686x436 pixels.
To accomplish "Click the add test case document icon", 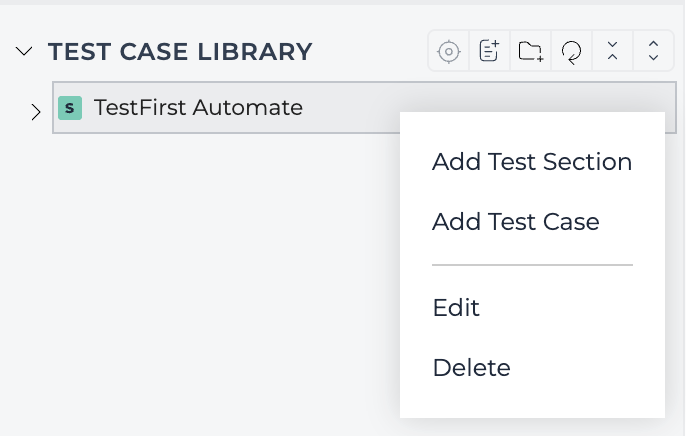I will (x=489, y=51).
